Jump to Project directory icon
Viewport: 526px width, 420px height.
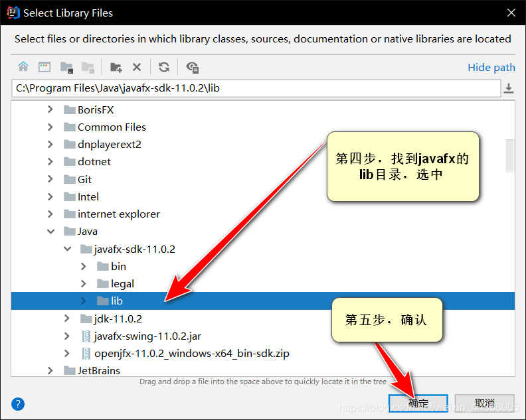[67, 68]
